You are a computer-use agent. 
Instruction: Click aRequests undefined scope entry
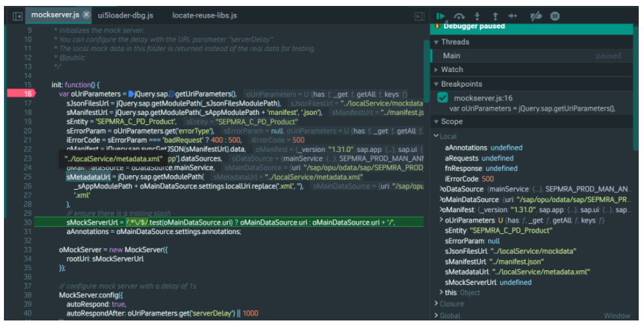479,158
